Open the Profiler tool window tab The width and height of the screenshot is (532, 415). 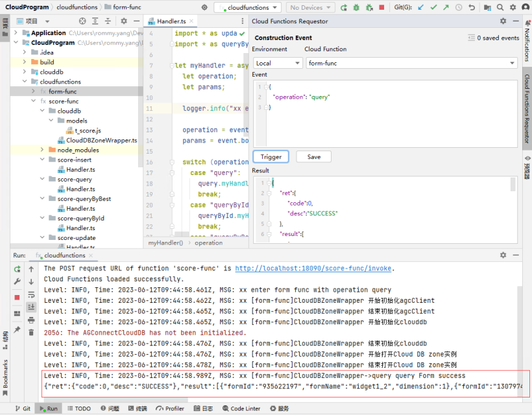click(x=170, y=409)
